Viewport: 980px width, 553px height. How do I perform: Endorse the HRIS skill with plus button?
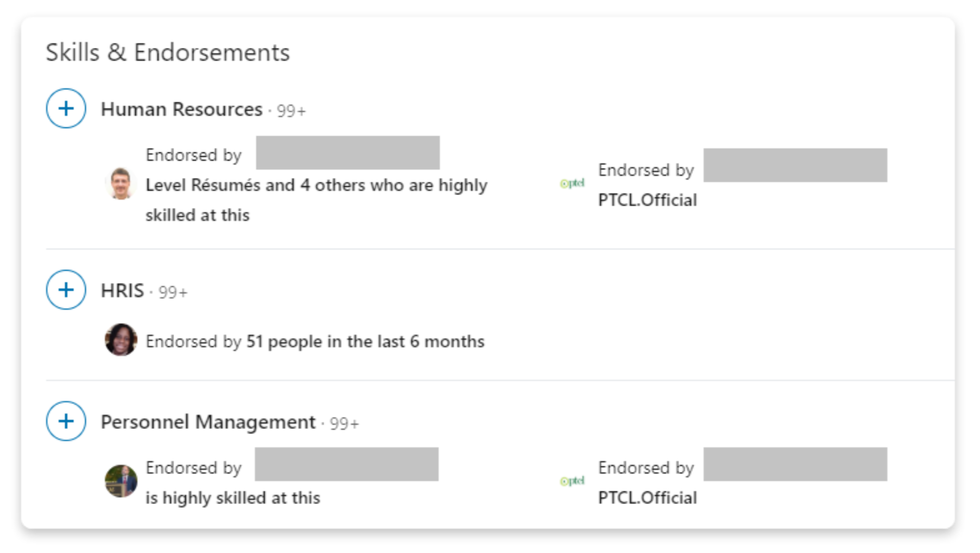tap(66, 290)
